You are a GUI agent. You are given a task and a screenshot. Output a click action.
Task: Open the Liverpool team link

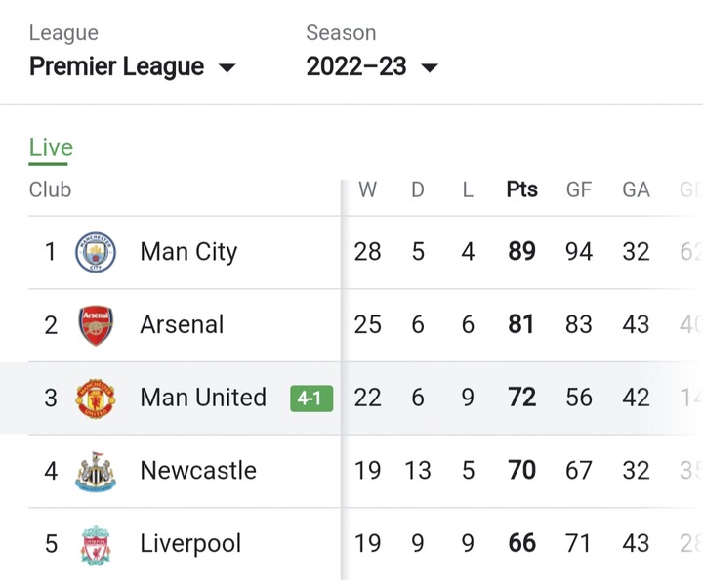[x=190, y=544]
